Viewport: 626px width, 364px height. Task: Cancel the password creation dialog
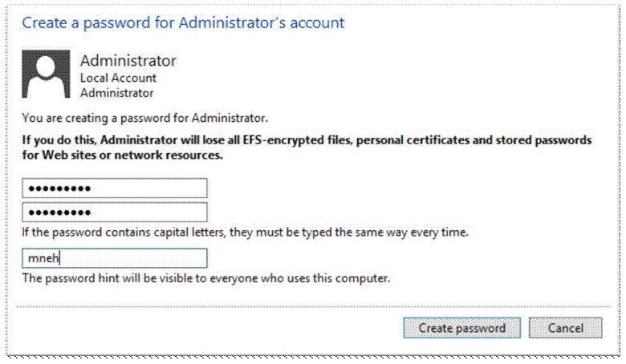click(565, 328)
